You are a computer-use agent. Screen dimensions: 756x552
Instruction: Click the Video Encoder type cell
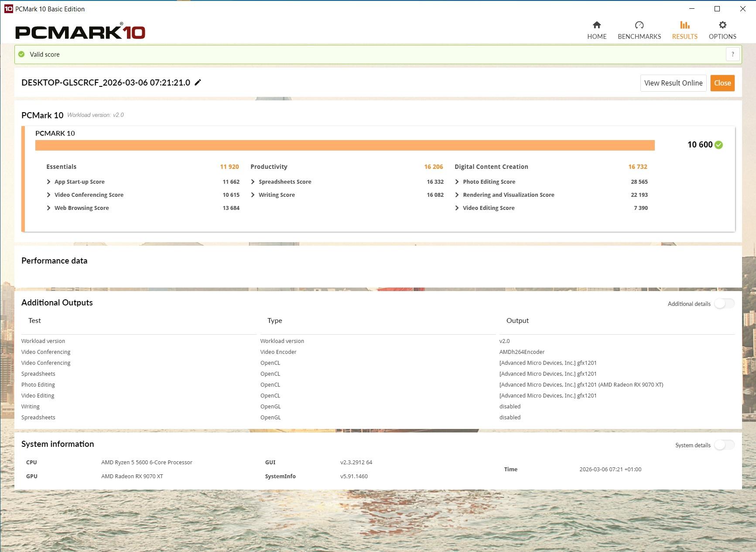(x=278, y=352)
